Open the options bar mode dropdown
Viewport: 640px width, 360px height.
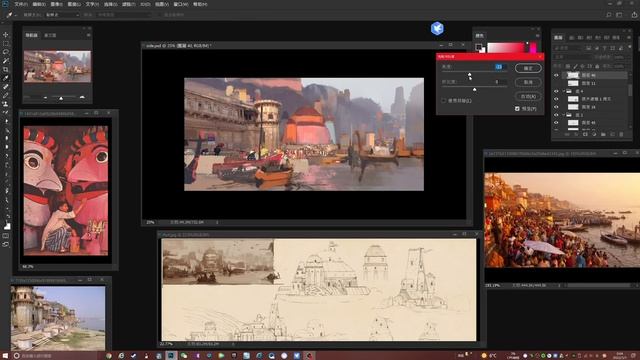pos(62,15)
